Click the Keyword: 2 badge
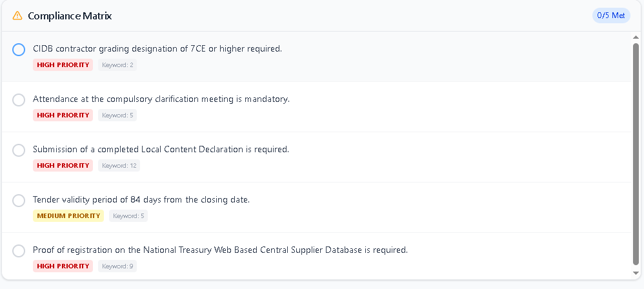The image size is (644, 289). tap(117, 65)
